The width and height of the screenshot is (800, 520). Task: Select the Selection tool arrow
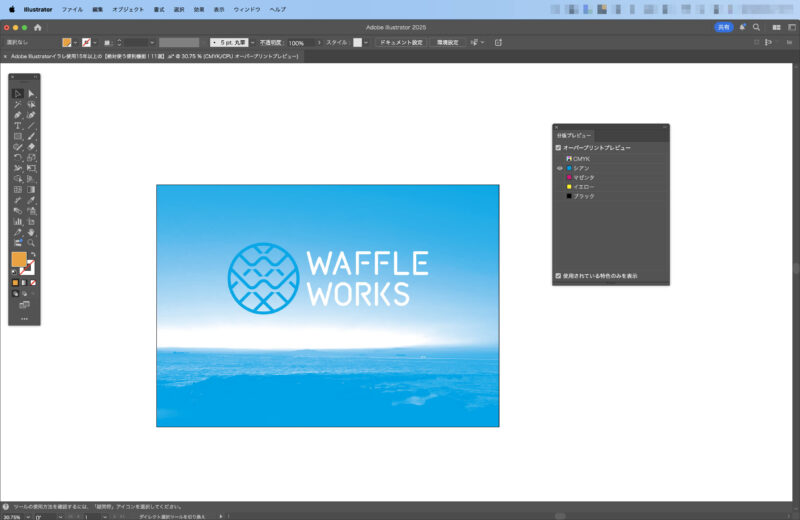(x=18, y=93)
